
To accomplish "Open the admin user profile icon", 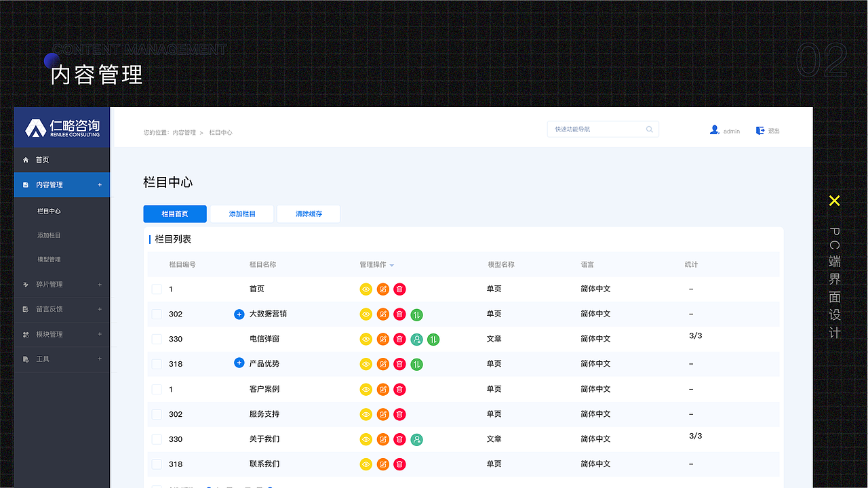I will [x=714, y=130].
